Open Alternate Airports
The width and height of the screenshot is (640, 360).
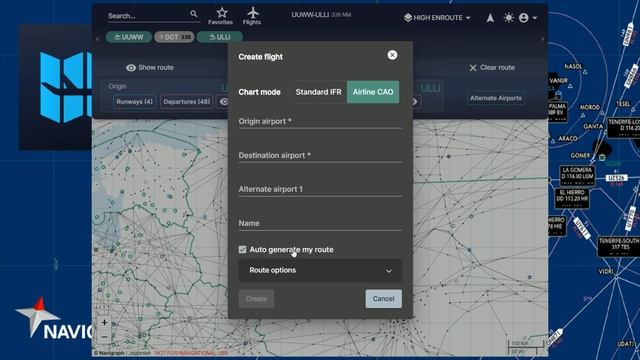496,98
